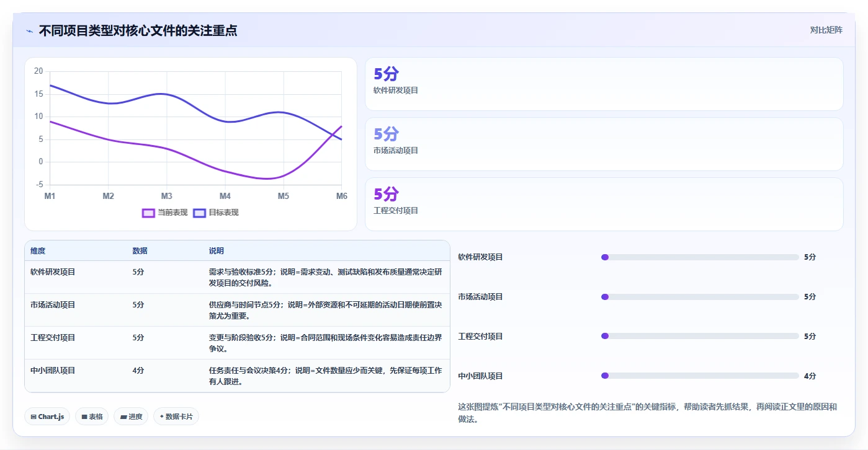
Task: Toggle the 目标表现 legend swatch
Action: coord(200,213)
